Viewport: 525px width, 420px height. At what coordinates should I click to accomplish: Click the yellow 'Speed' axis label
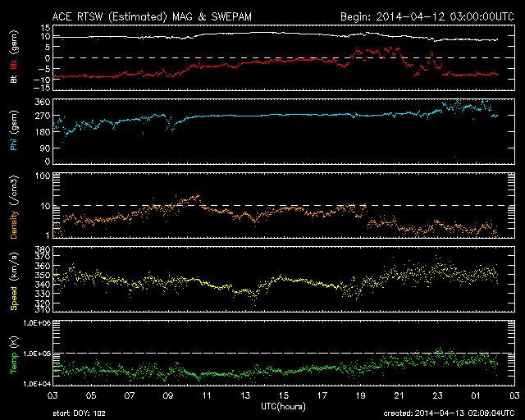pos(14,298)
